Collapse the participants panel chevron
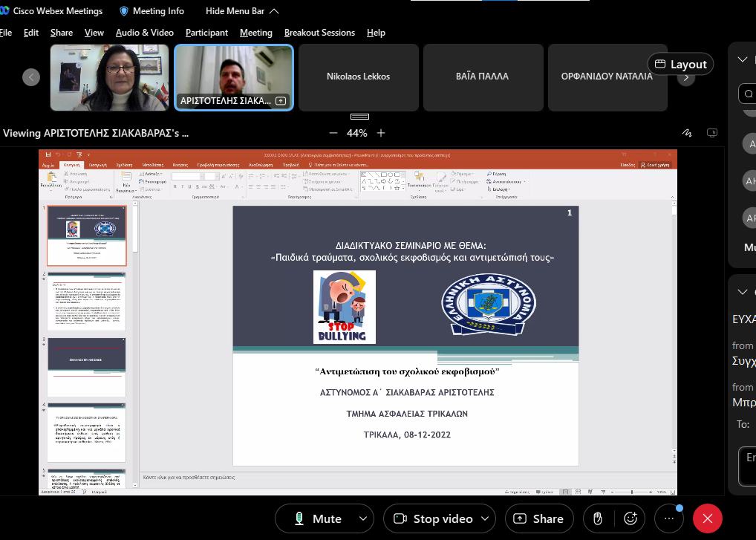This screenshot has width=756, height=540. tap(742, 59)
